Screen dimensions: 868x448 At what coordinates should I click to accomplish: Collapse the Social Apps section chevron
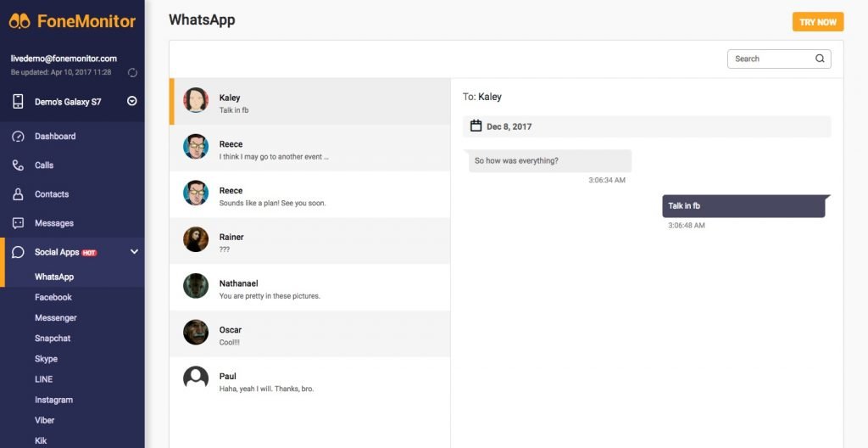[x=134, y=252]
